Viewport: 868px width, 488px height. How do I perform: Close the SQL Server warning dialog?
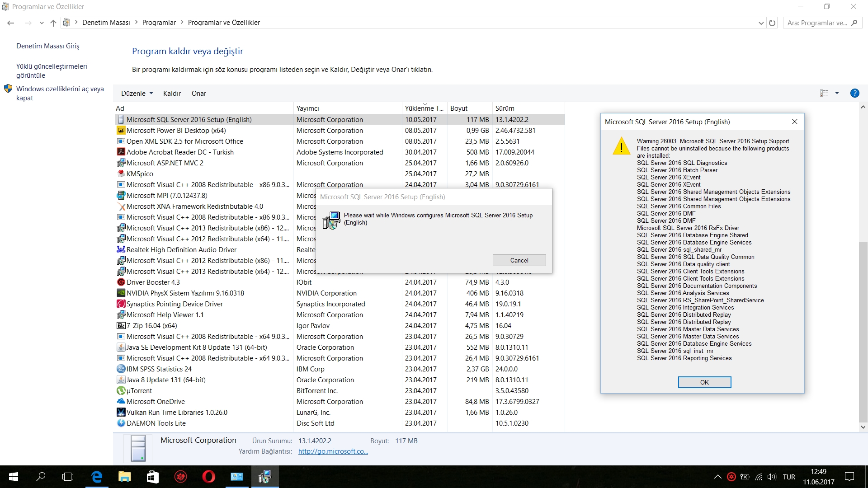[794, 122]
